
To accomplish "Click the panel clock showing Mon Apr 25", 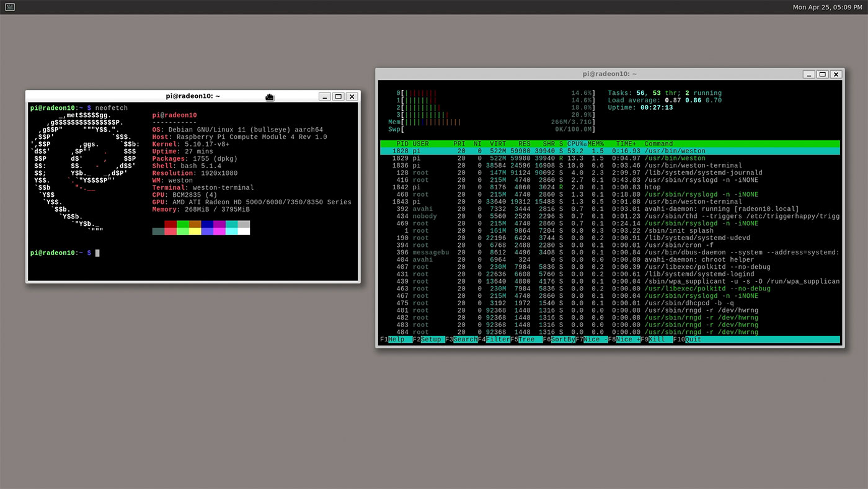I will 826,7.
